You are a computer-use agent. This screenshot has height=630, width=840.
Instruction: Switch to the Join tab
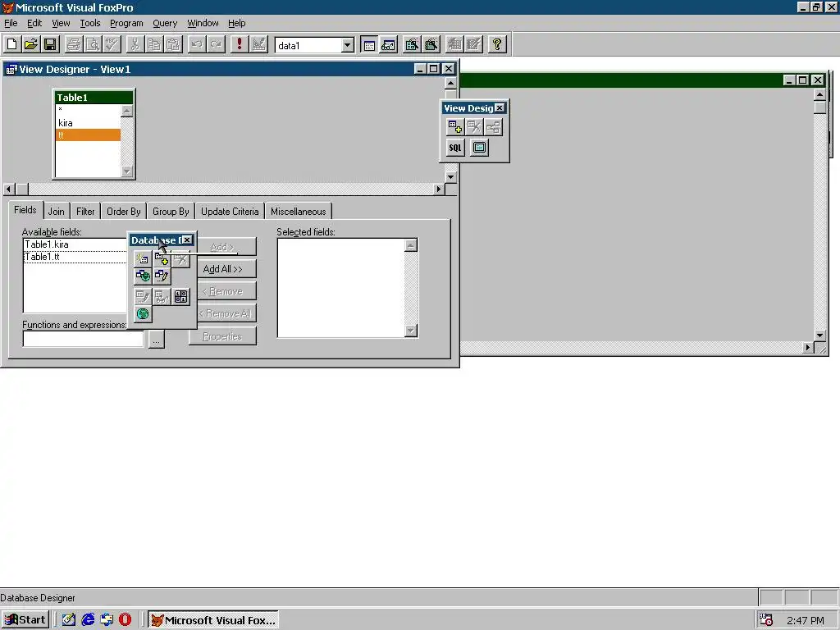56,211
